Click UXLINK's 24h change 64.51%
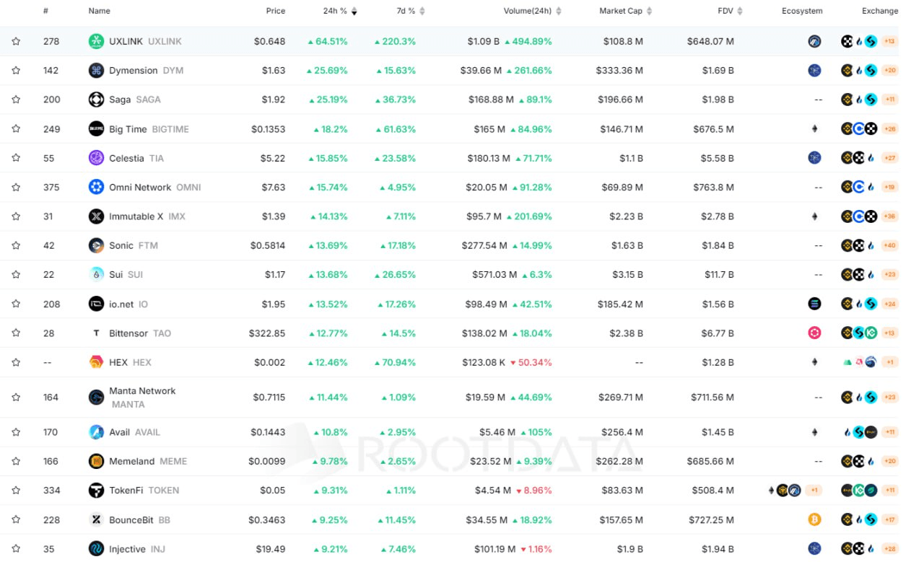The width and height of the screenshot is (924, 562). point(328,41)
